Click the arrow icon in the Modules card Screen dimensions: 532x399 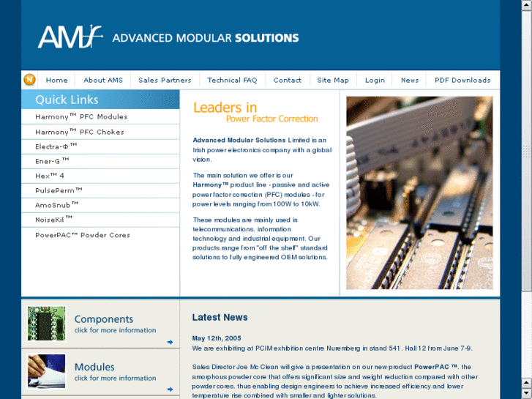pyautogui.click(x=170, y=389)
